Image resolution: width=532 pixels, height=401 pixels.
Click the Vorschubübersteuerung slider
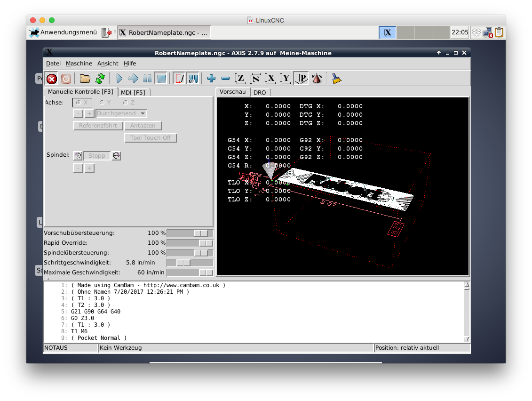coord(190,233)
